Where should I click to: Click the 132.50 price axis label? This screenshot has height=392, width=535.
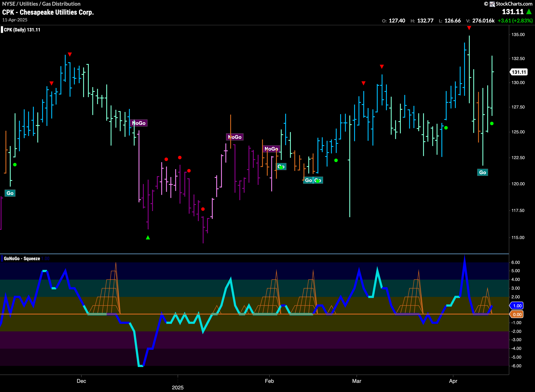(518, 59)
